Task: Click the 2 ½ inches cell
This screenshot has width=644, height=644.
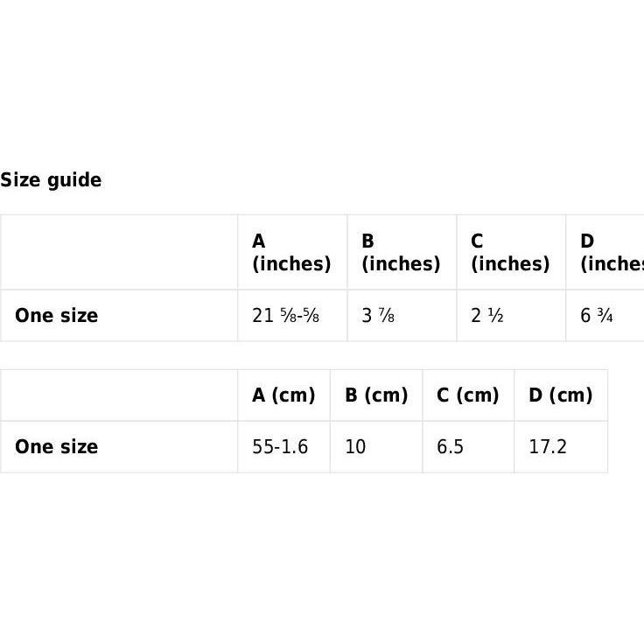Action: [511, 315]
